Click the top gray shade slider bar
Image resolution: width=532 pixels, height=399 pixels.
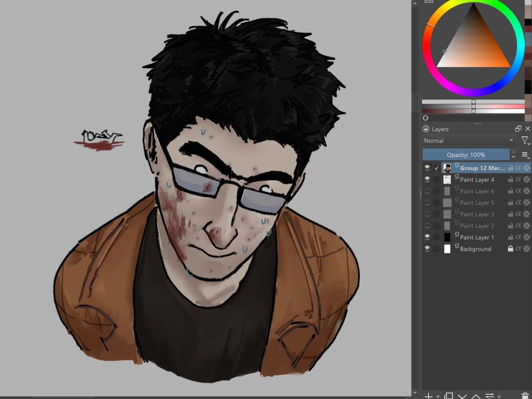(x=473, y=102)
